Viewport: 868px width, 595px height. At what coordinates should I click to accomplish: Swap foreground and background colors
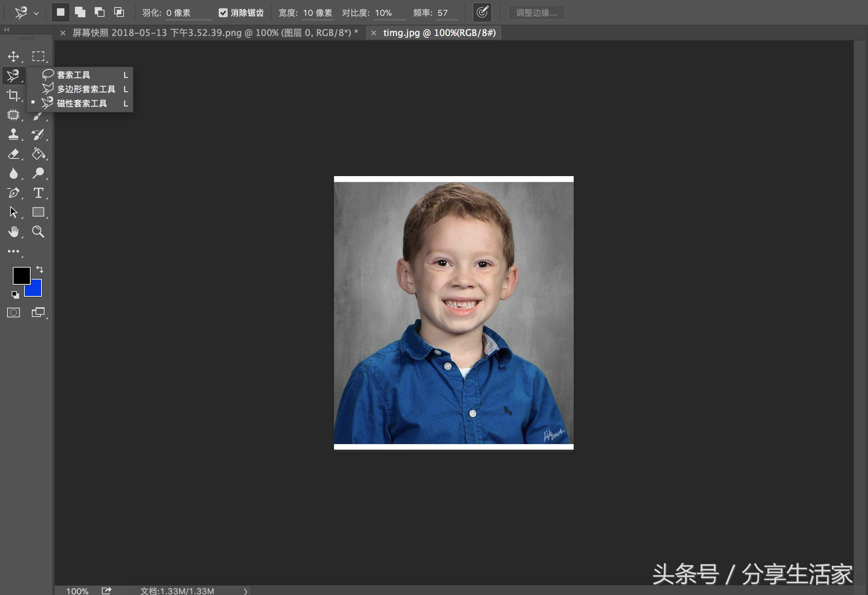(x=39, y=269)
